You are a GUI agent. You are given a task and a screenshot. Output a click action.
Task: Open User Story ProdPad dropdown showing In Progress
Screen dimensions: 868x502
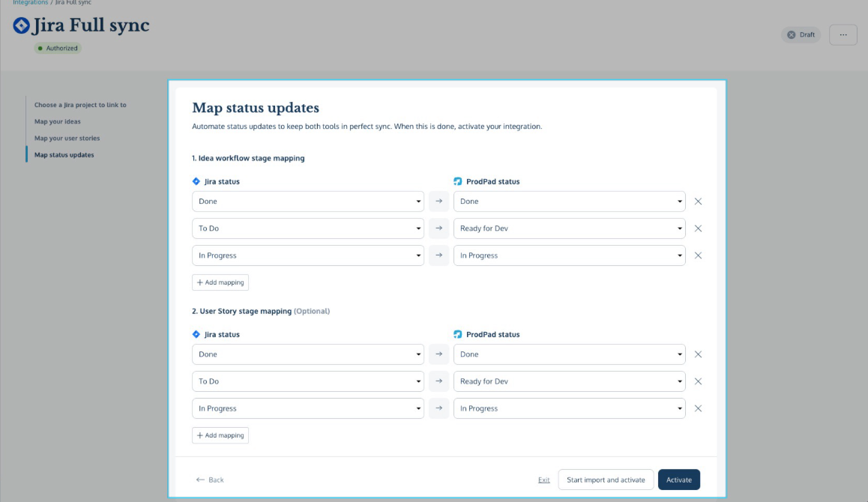click(x=569, y=408)
